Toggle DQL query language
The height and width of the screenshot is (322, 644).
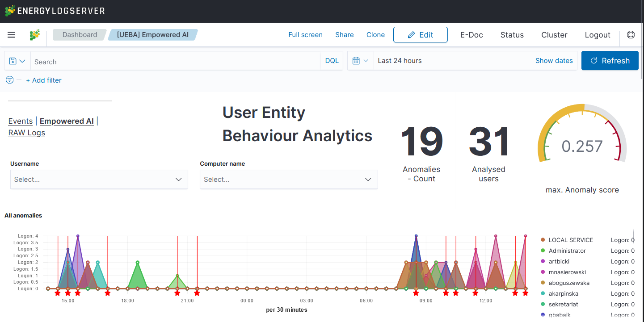[x=332, y=61]
